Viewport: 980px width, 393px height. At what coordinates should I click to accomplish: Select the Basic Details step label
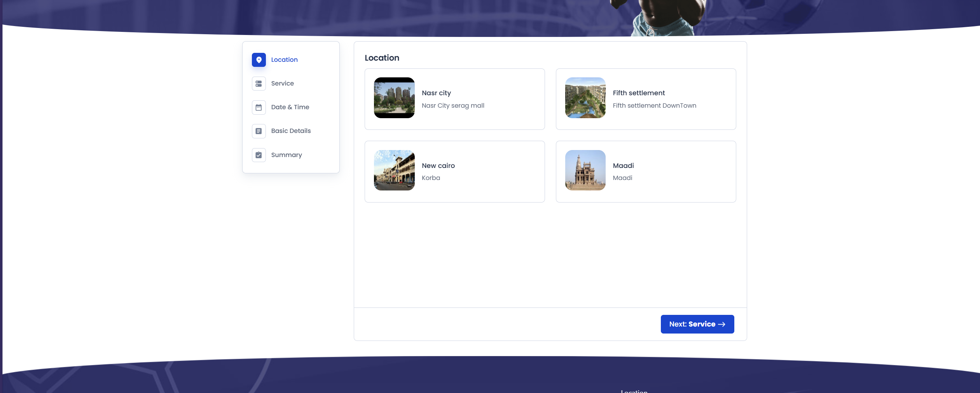pyautogui.click(x=291, y=131)
